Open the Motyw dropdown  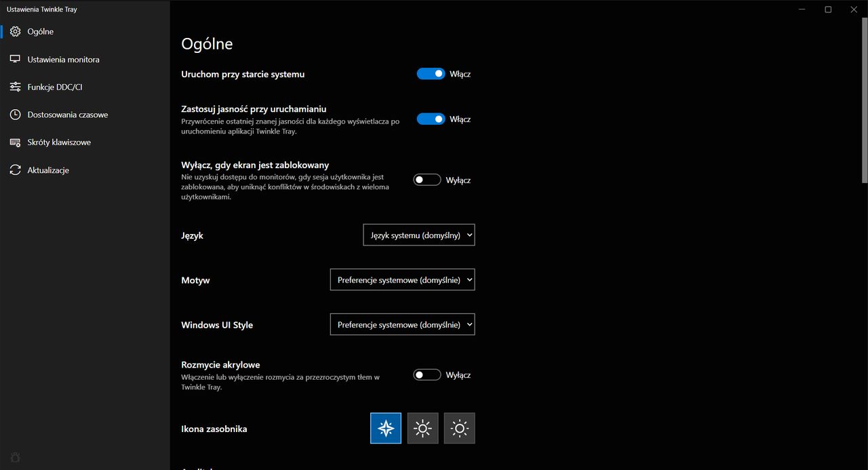click(402, 279)
